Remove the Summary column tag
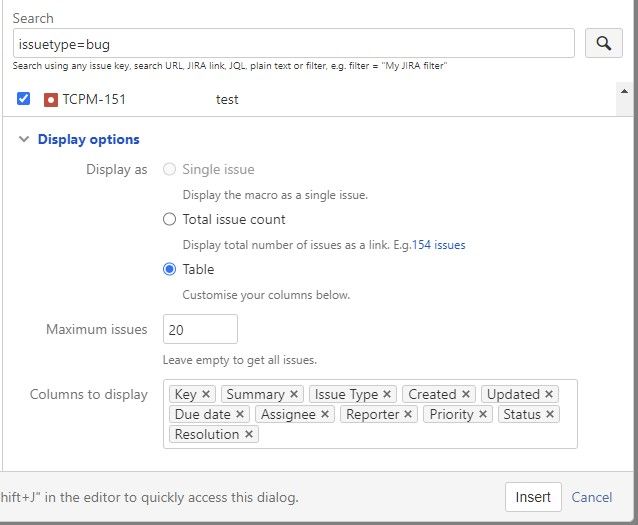Viewport: 638px width, 525px height. click(294, 394)
